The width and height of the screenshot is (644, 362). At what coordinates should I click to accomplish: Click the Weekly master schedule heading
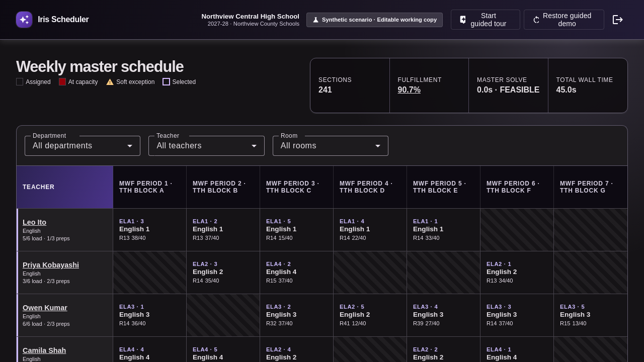coord(100,67)
